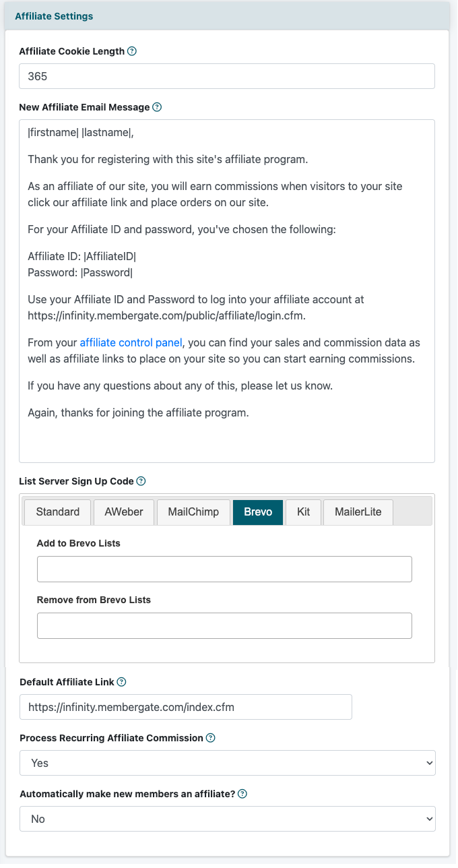Click help icon beside Affiliate Cookie Length
Viewport: 458px width, 868px height.
click(132, 51)
